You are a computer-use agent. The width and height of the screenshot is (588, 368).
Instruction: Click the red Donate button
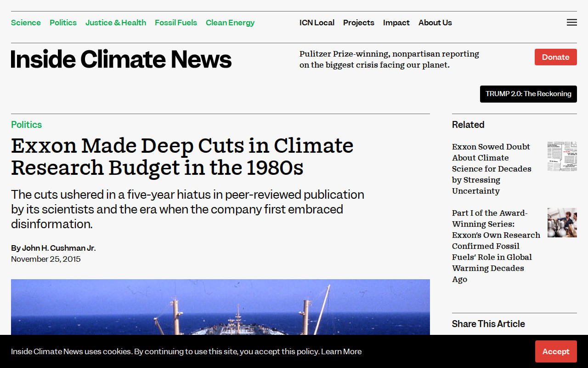coord(556,57)
